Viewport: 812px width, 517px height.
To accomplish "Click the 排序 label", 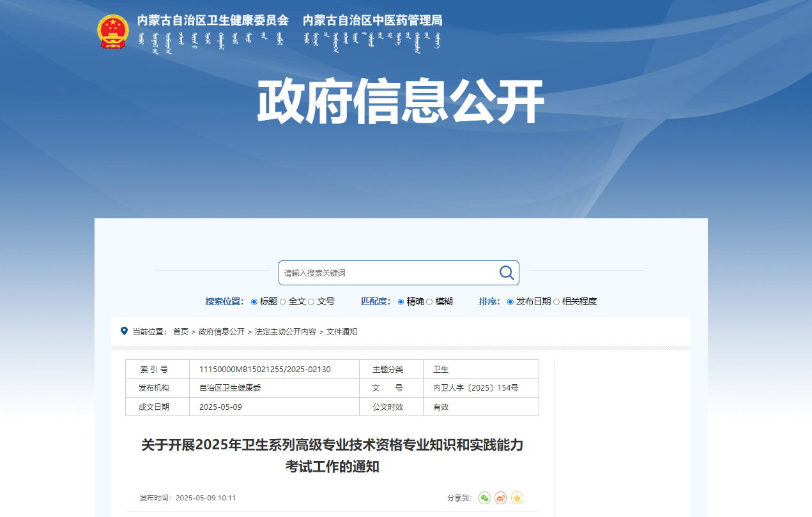I will (x=489, y=302).
